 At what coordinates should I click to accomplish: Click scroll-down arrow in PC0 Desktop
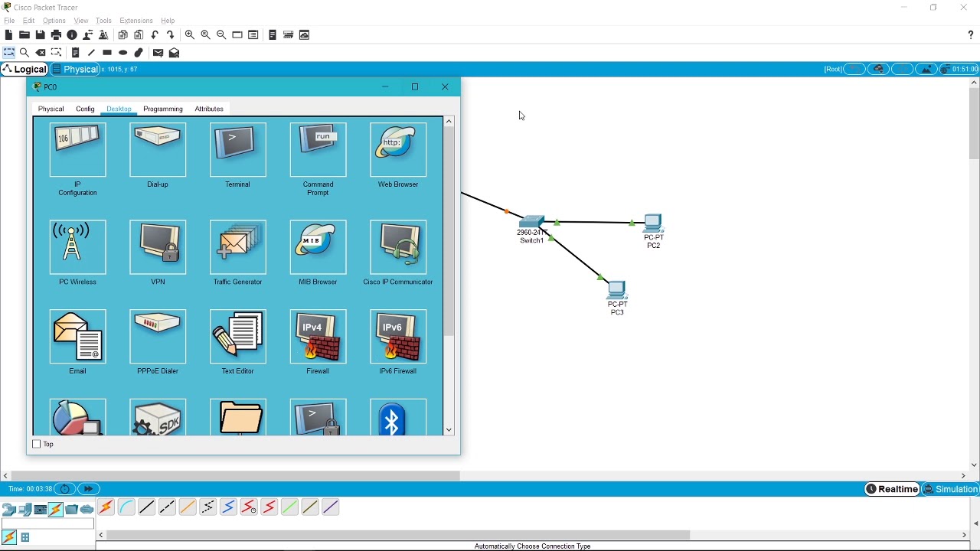click(449, 431)
